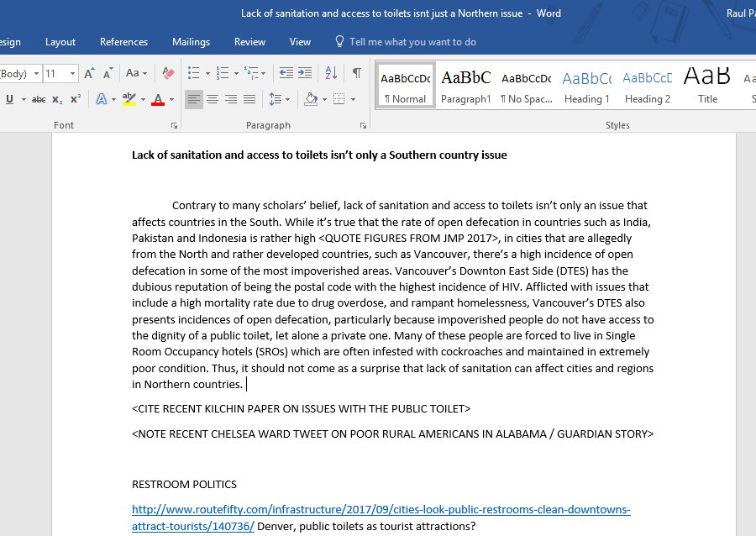Image resolution: width=756 pixels, height=536 pixels.
Task: Increase paragraph indent
Action: coord(305,73)
